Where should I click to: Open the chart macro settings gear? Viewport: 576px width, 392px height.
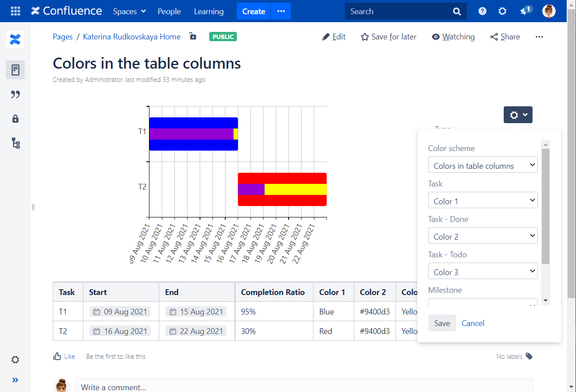point(517,114)
